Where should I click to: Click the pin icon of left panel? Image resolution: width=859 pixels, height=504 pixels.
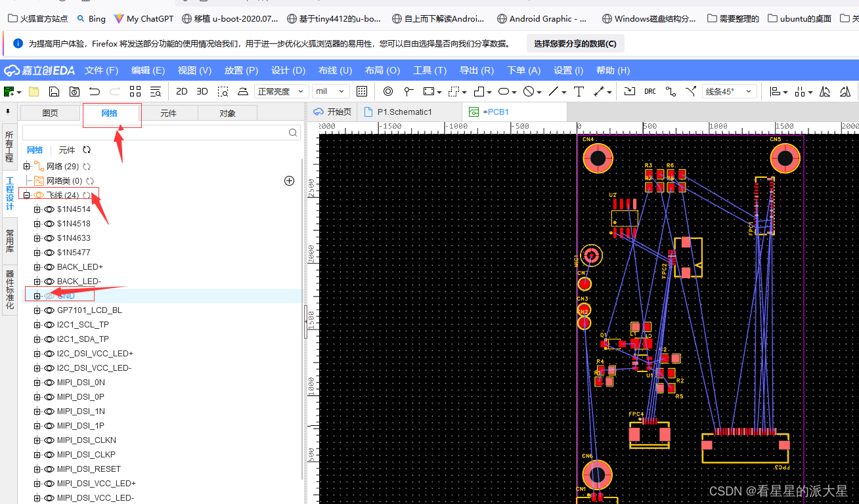click(x=9, y=112)
